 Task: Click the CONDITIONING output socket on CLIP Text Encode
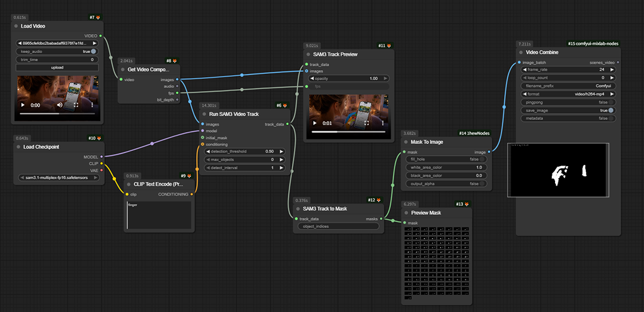(x=191, y=195)
